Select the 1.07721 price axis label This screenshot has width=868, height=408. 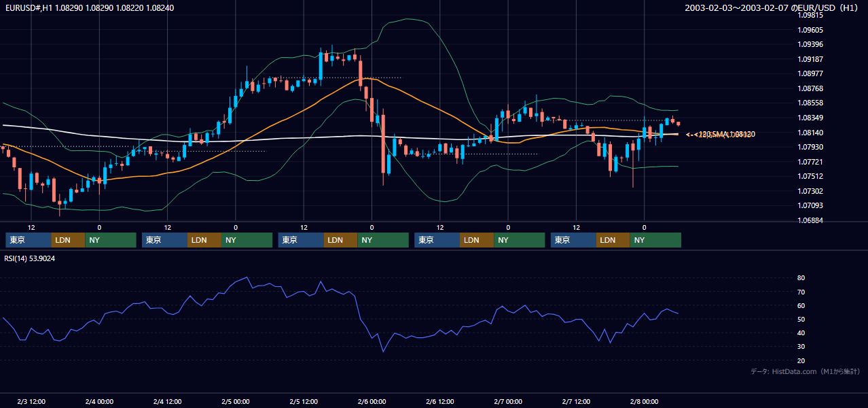(810, 162)
